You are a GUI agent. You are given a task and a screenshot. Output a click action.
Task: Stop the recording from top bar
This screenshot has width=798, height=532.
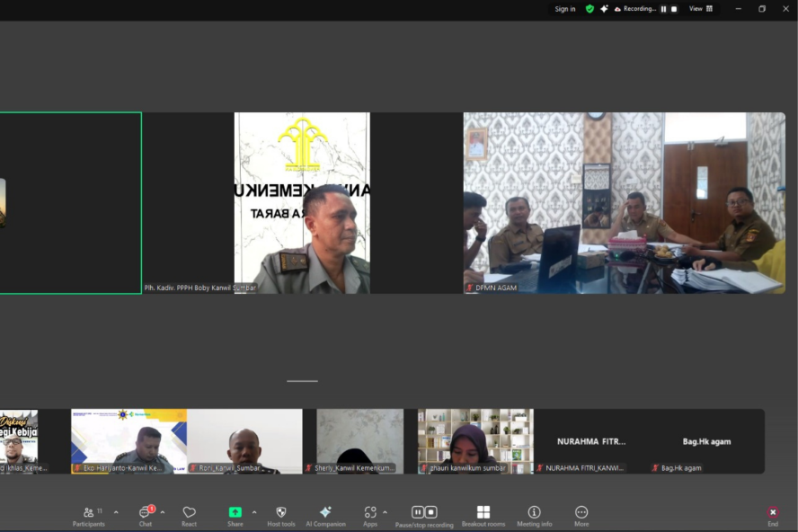[674, 9]
